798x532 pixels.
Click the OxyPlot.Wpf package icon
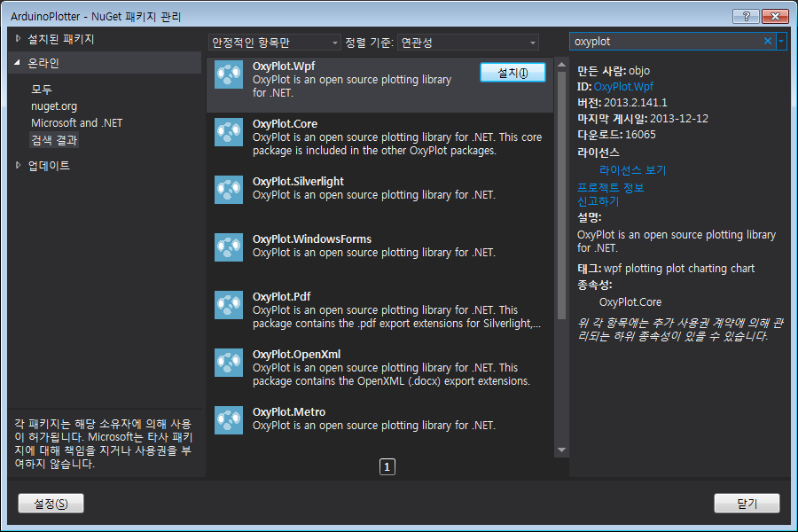click(x=229, y=74)
